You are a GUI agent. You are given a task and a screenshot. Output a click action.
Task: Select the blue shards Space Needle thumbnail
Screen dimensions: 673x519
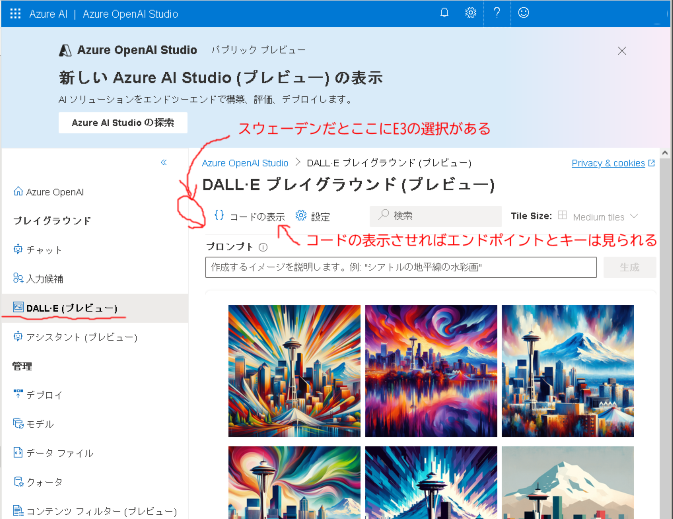point(431,482)
